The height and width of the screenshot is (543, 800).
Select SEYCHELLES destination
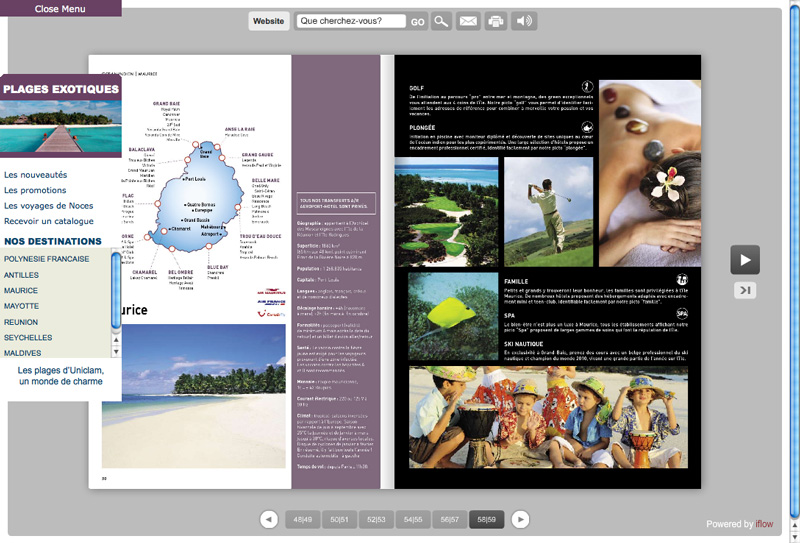click(28, 337)
